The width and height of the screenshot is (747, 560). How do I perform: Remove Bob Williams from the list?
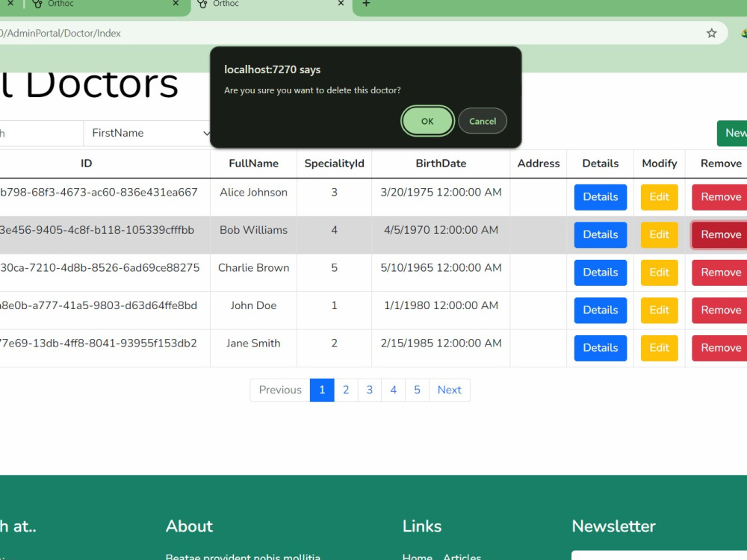click(x=720, y=234)
